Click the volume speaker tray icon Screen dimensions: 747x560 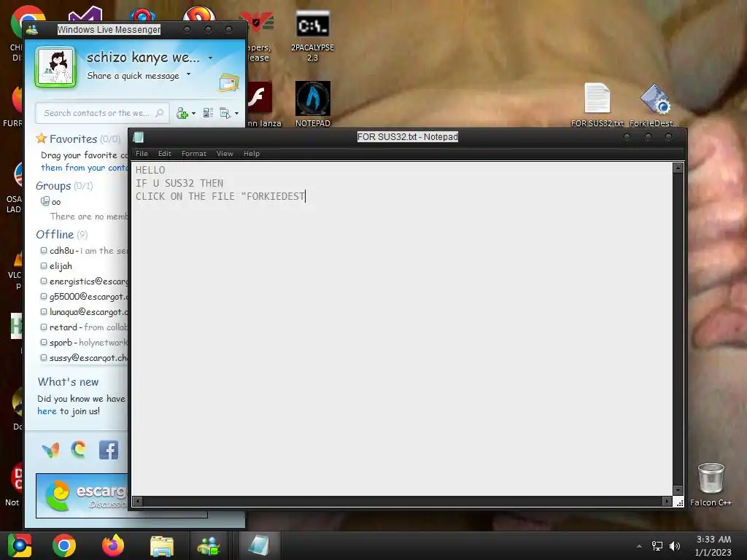pos(674,545)
